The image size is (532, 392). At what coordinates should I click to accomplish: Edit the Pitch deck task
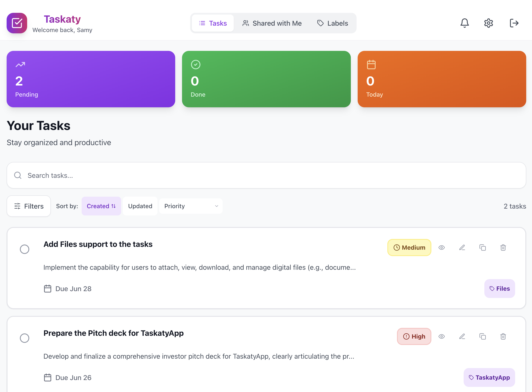tap(462, 336)
